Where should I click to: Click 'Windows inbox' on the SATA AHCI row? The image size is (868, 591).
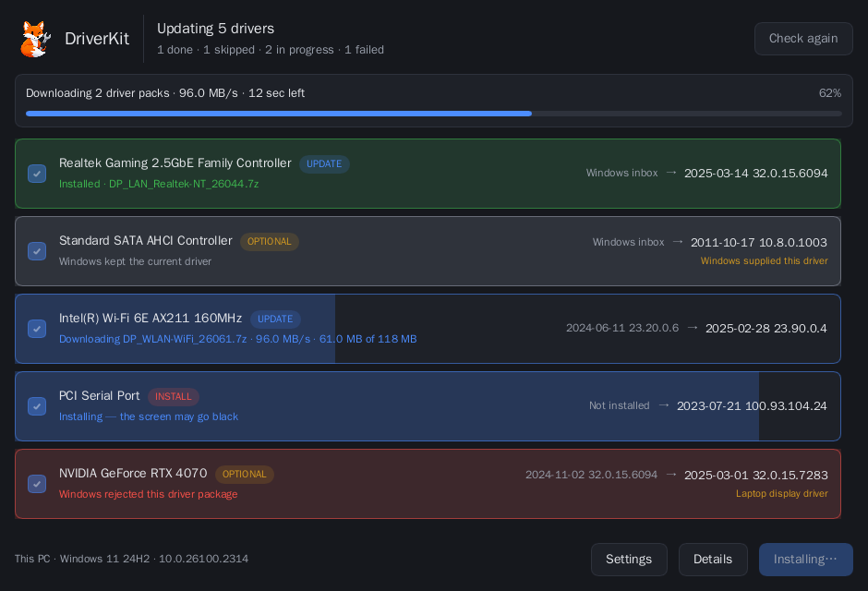pos(628,242)
